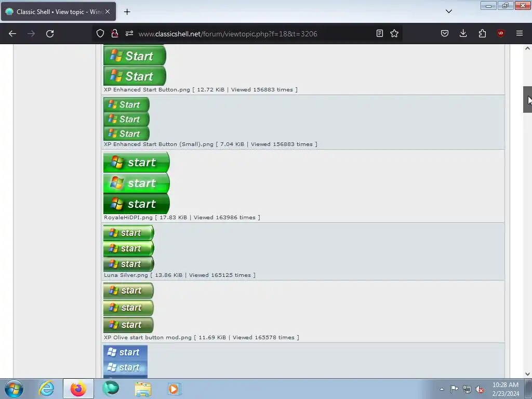Click the muted volume tray icon

[x=480, y=389]
